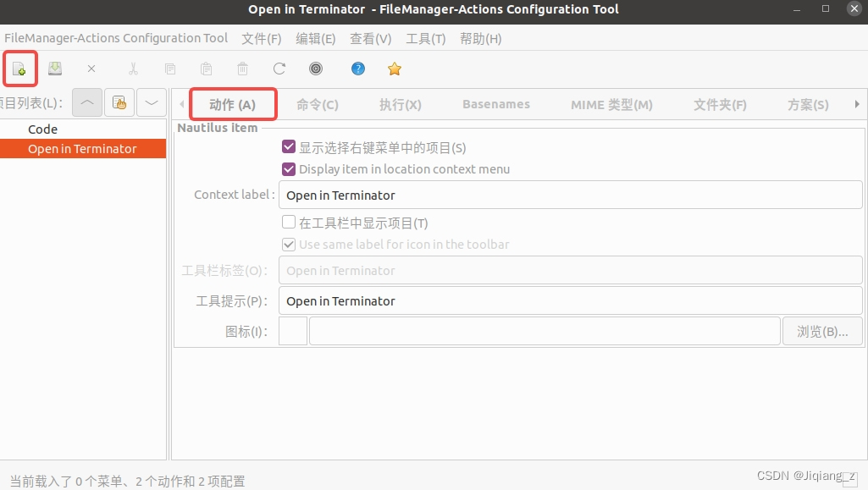Uncheck 显示选择右键菜单中的项目(S) checkbox
The height and width of the screenshot is (490, 868).
289,147
